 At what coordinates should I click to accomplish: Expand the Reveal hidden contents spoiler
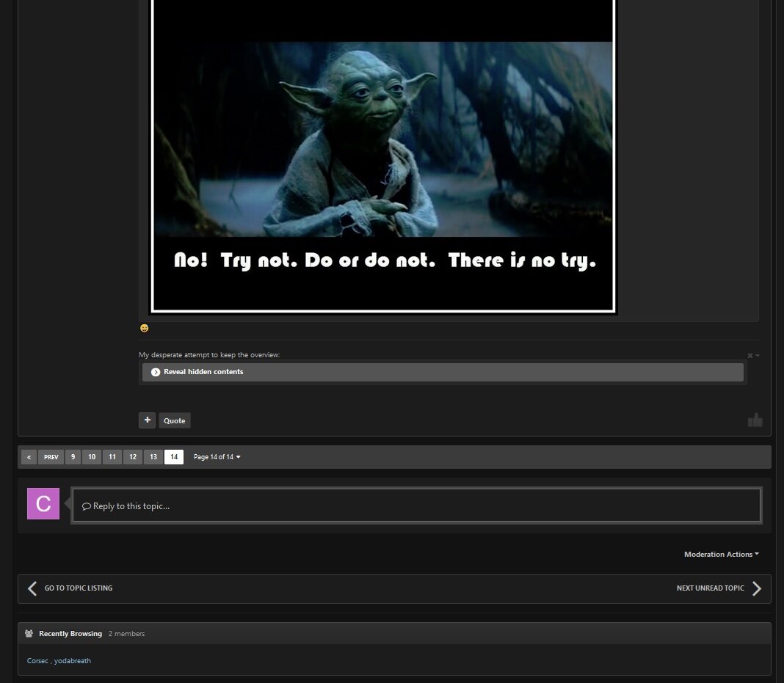point(443,372)
